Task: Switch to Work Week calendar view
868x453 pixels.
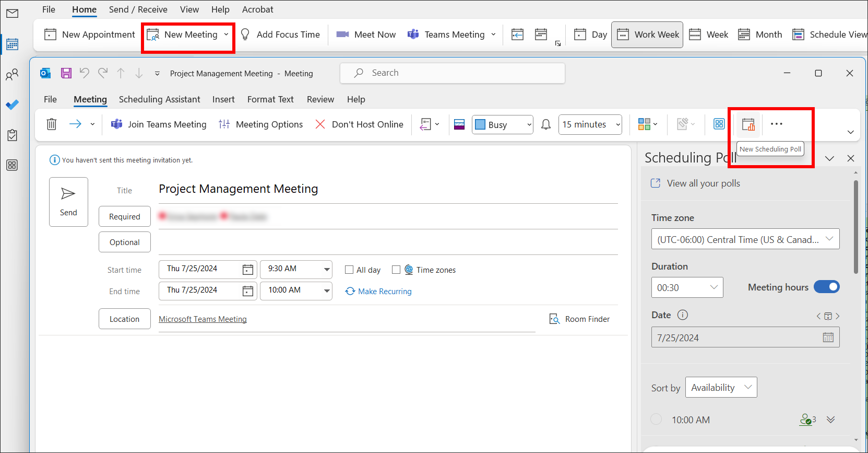Action: point(647,34)
